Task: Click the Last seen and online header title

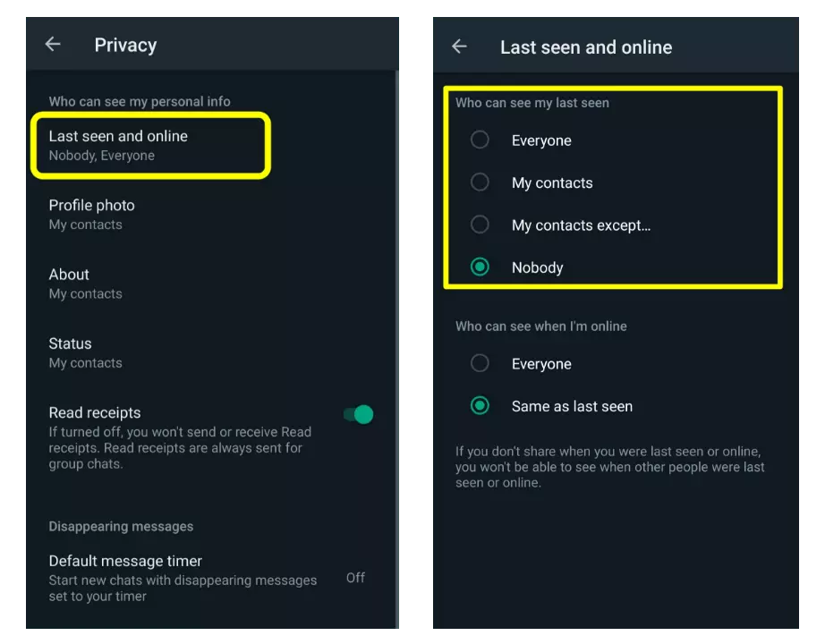Action: [x=586, y=47]
